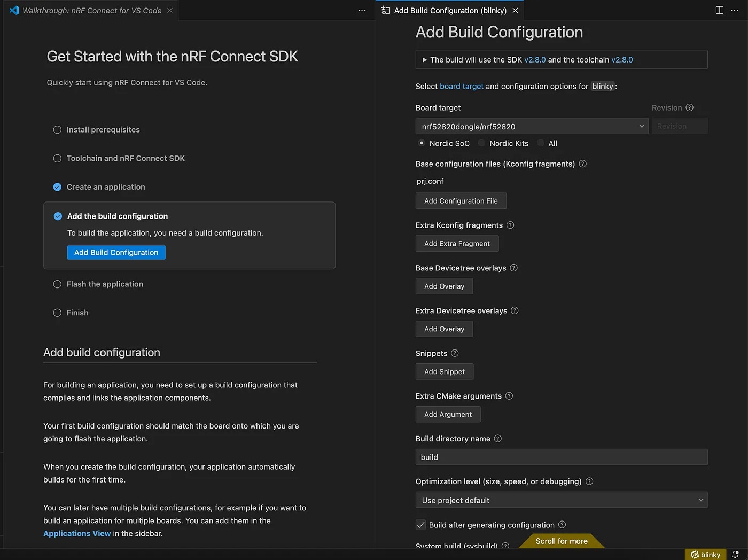Click the Add the build configuration step title
The height and width of the screenshot is (560, 748).
click(118, 216)
